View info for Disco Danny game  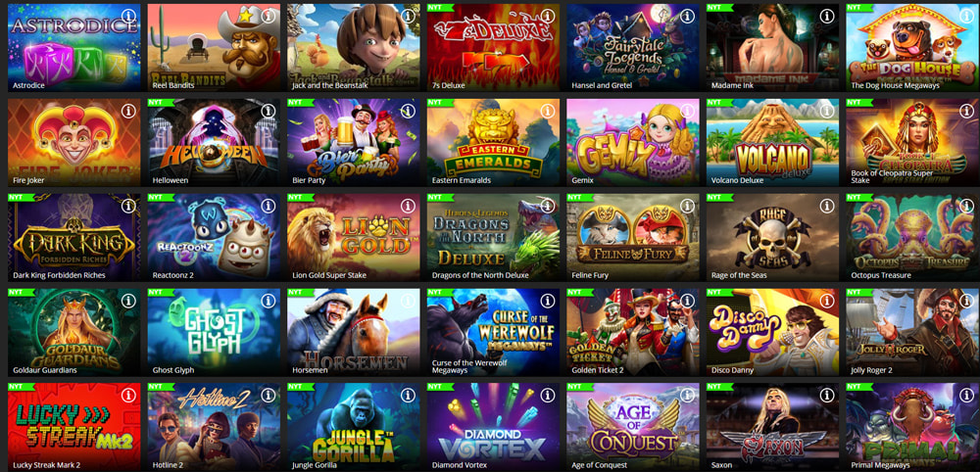click(827, 301)
